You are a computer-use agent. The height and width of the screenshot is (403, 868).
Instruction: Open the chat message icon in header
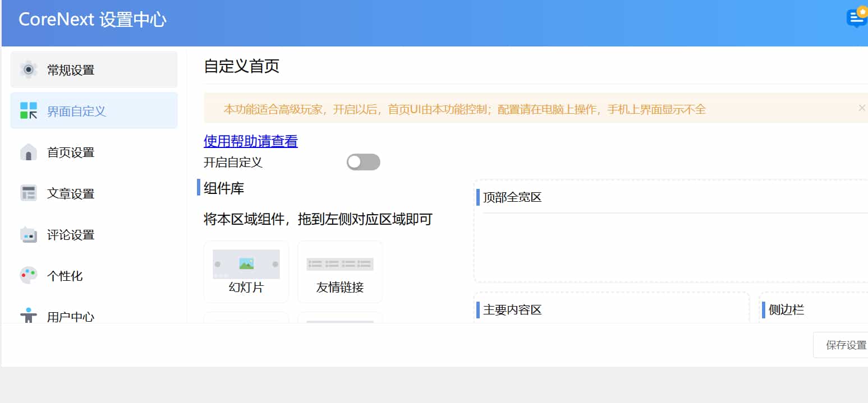pos(856,17)
